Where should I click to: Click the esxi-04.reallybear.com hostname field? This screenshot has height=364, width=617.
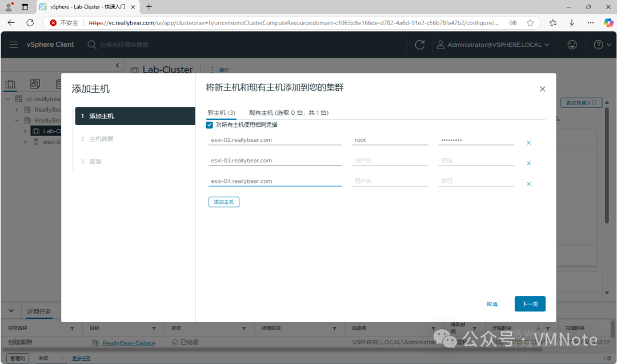coord(275,181)
